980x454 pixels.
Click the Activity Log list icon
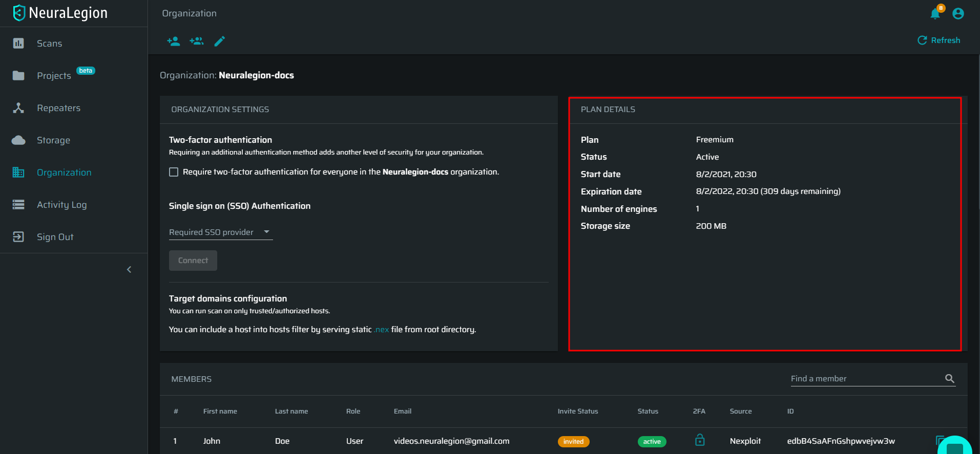point(18,205)
